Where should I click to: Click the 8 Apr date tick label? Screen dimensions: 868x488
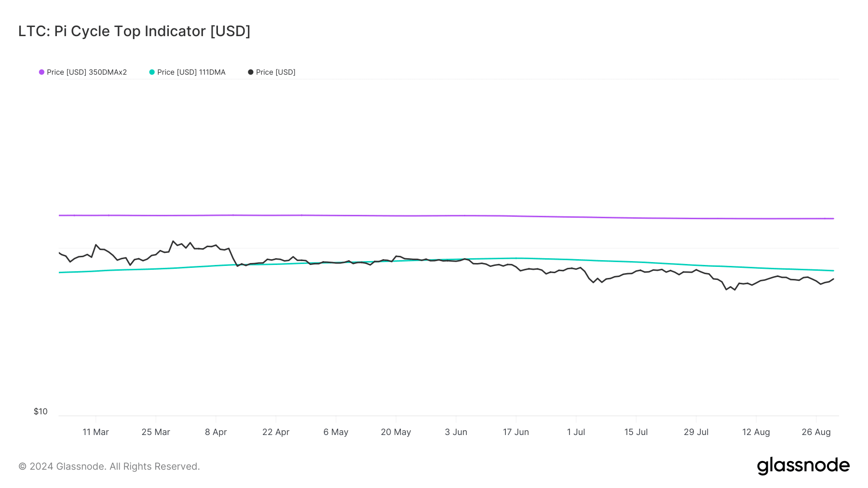tap(216, 432)
